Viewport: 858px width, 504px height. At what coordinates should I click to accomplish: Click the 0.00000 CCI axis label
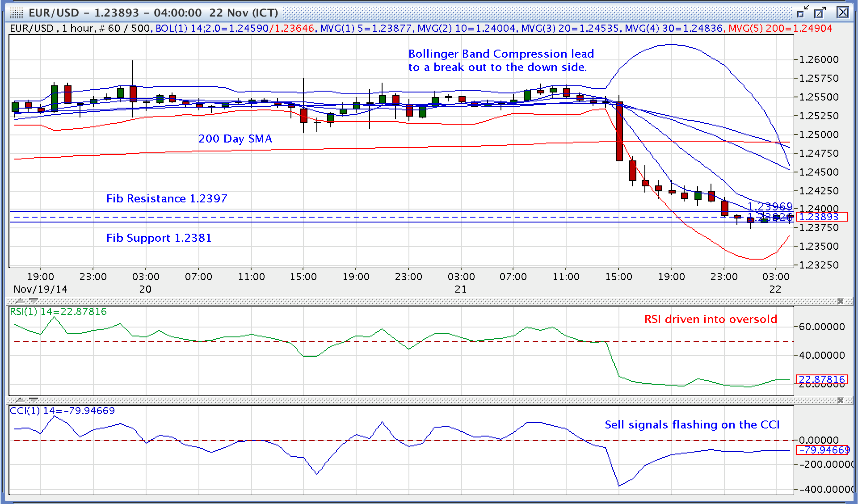(x=819, y=440)
